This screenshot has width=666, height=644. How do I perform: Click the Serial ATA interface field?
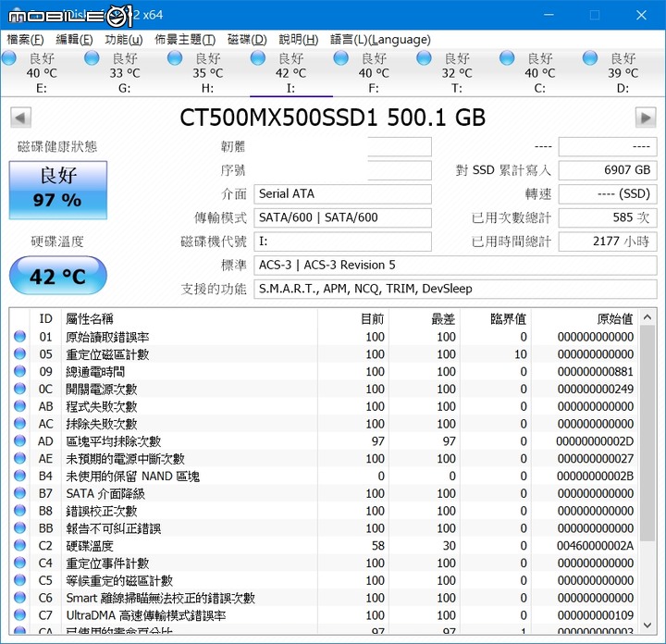click(x=343, y=194)
